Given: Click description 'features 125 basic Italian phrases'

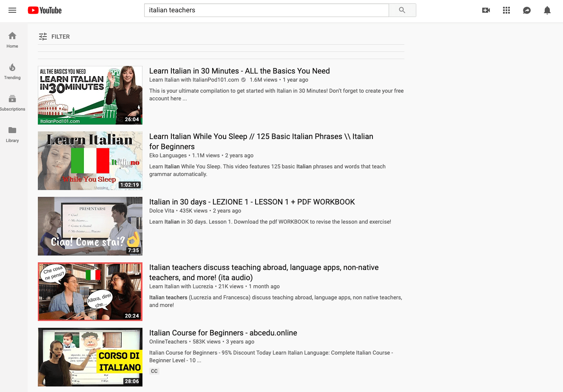Looking at the screenshot, I should coord(267,170).
